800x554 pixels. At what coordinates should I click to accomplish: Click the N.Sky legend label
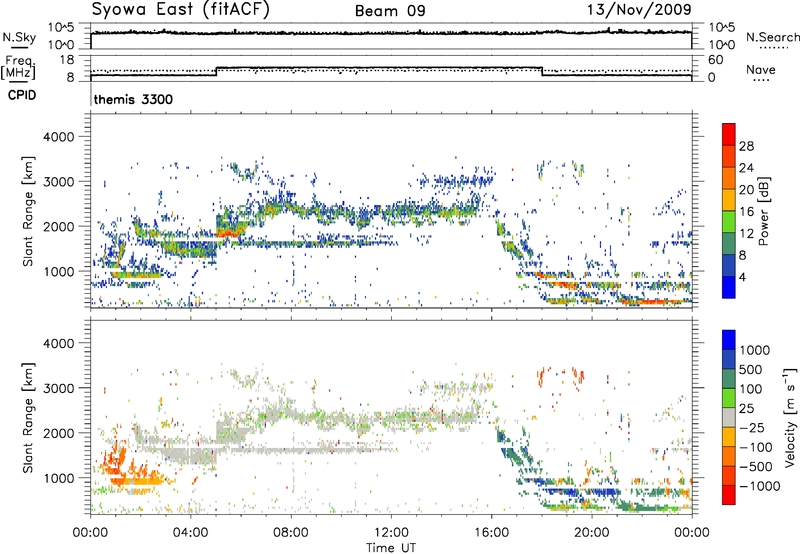point(17,37)
